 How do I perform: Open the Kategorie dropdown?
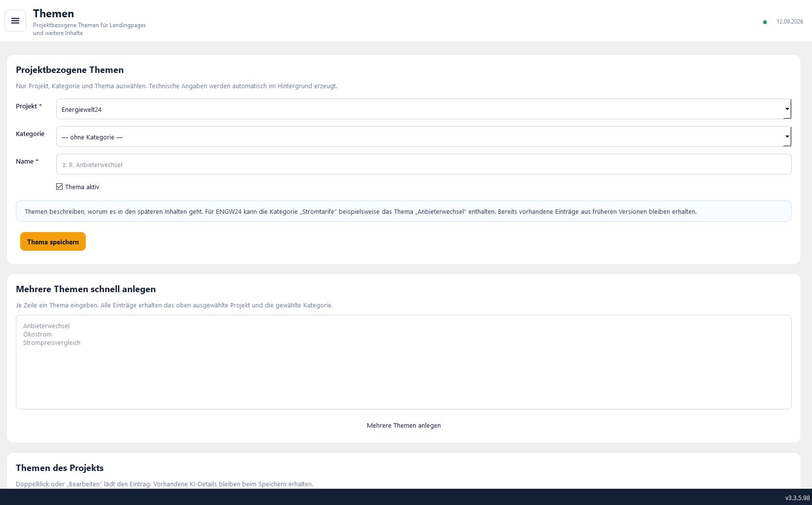coord(424,136)
